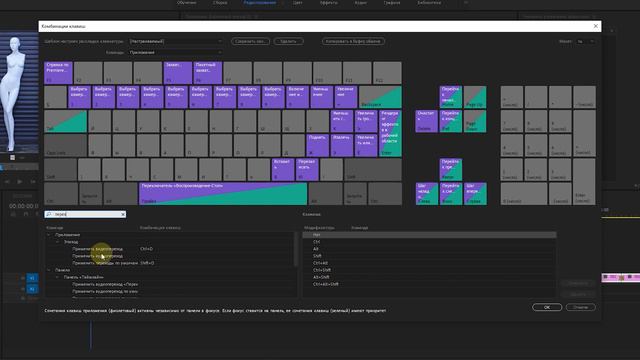640x360 pixels.
Task: Click the Right arrow step forward key
Action: [475, 194]
